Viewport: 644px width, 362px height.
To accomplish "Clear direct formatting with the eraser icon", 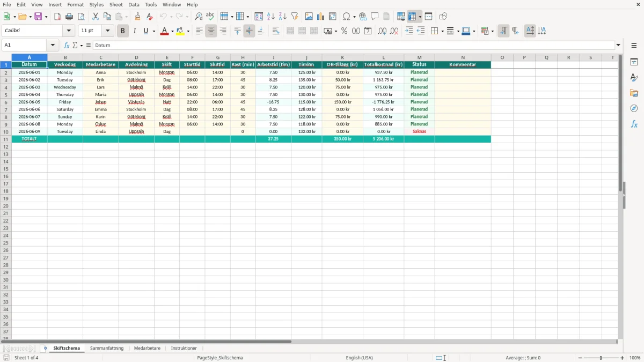I will [x=149, y=16].
